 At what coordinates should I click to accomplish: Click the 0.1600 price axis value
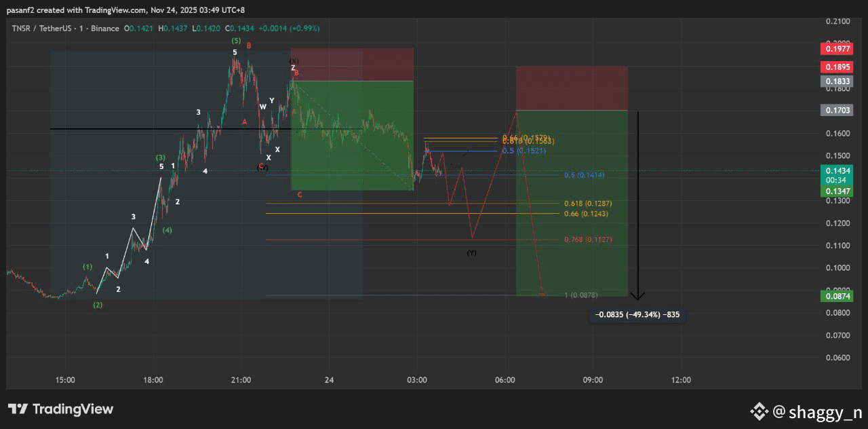pos(838,134)
